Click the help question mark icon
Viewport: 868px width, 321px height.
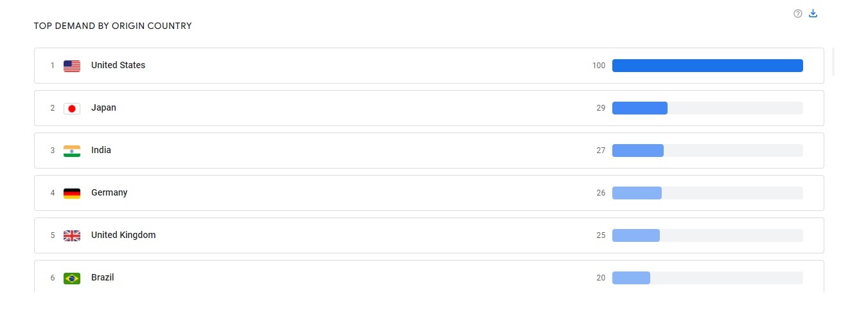798,14
